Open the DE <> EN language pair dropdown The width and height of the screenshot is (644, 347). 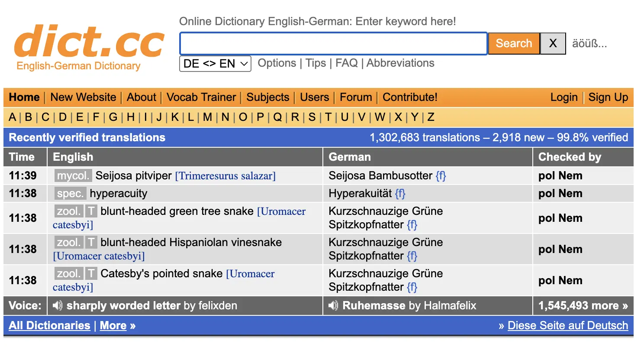tap(215, 63)
